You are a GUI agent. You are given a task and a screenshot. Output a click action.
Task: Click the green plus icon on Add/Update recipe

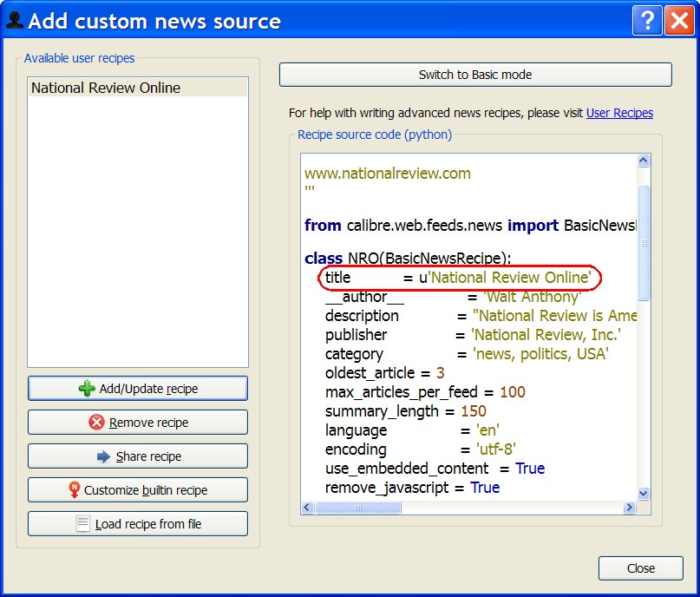click(87, 389)
